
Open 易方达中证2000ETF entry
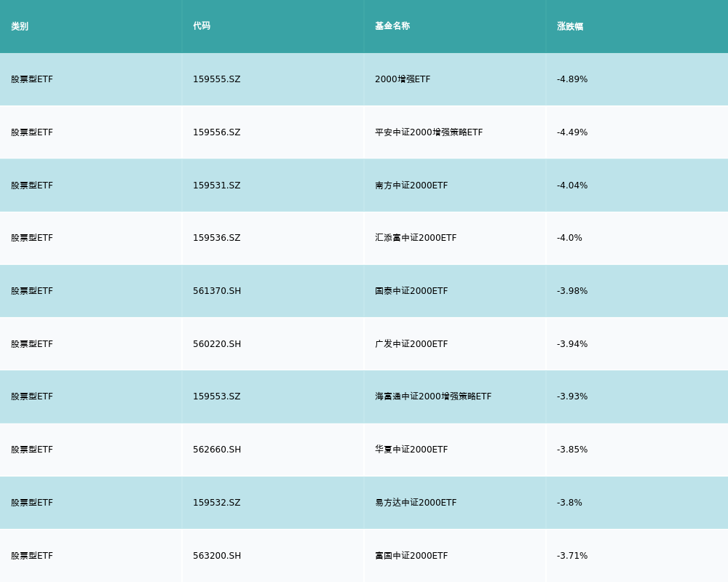click(416, 503)
